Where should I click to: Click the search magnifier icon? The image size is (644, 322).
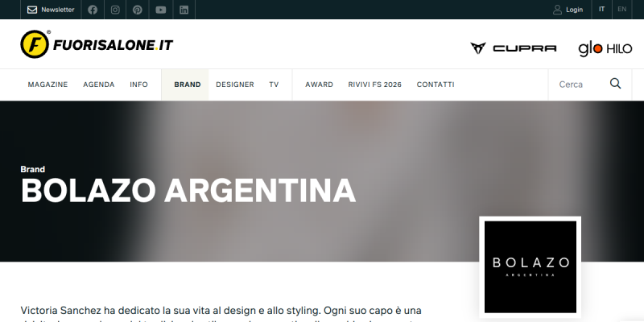(615, 84)
